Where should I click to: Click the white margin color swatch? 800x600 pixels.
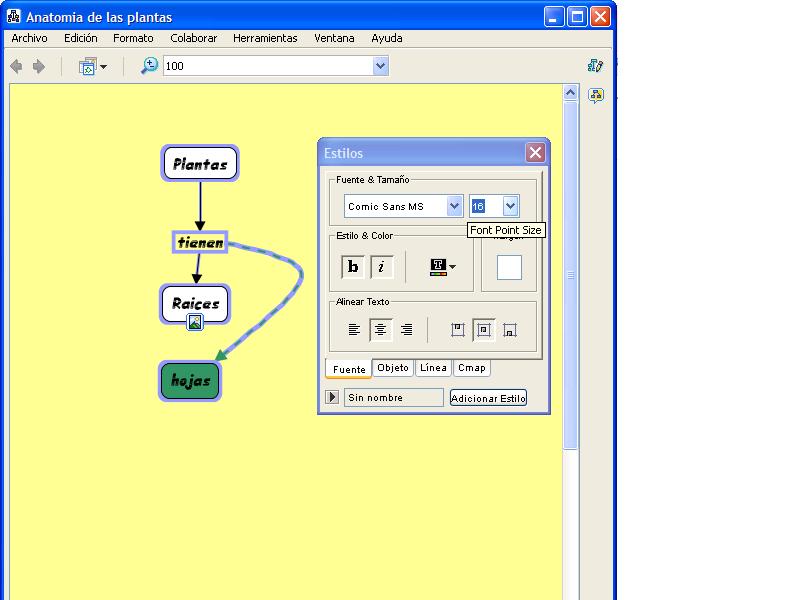click(509, 267)
